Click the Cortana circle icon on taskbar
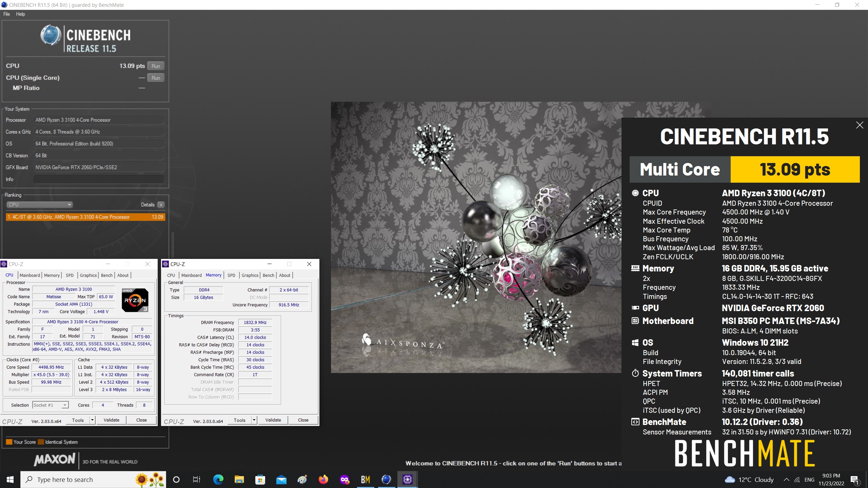This screenshot has width=868, height=488. tap(176, 480)
